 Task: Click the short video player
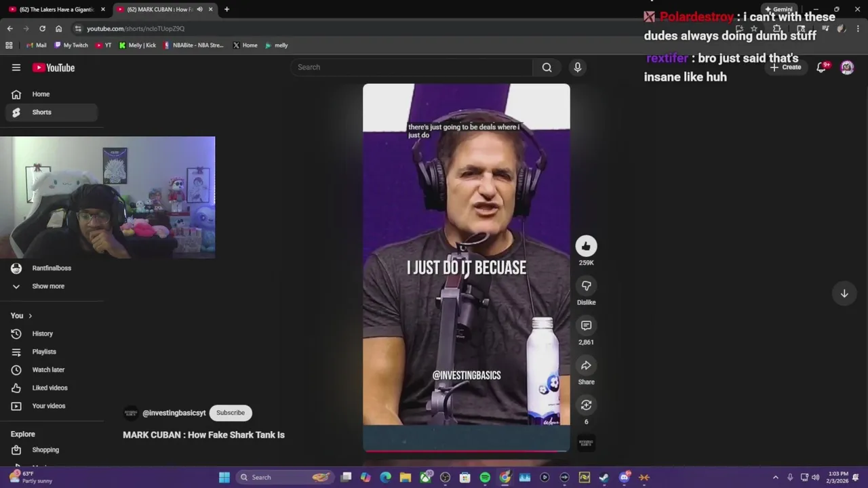pyautogui.click(x=467, y=267)
